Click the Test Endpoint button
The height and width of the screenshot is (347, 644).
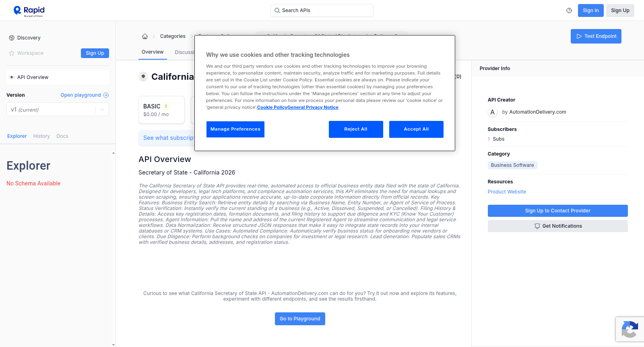click(596, 36)
